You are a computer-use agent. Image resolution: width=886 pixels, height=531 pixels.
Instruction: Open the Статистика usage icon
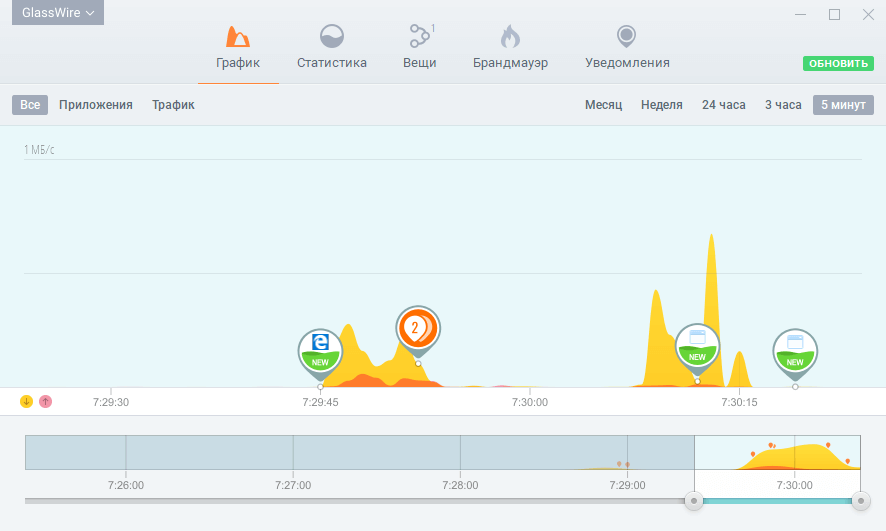[x=332, y=36]
